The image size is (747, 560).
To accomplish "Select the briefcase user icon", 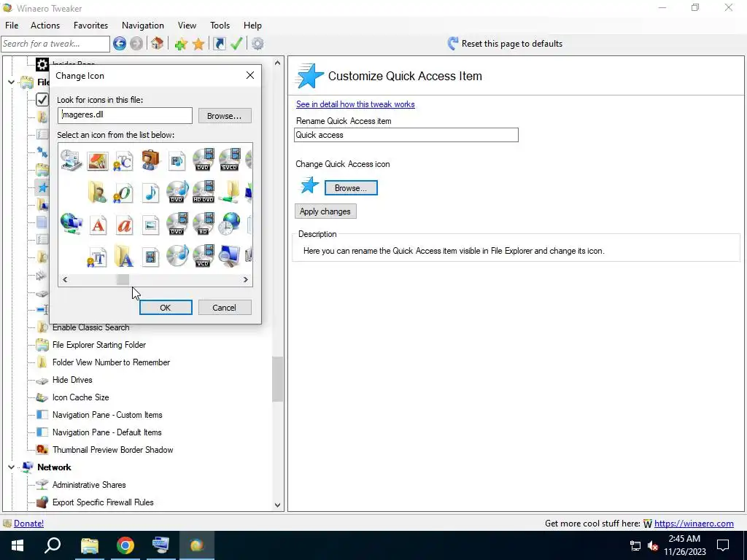I will [150, 160].
